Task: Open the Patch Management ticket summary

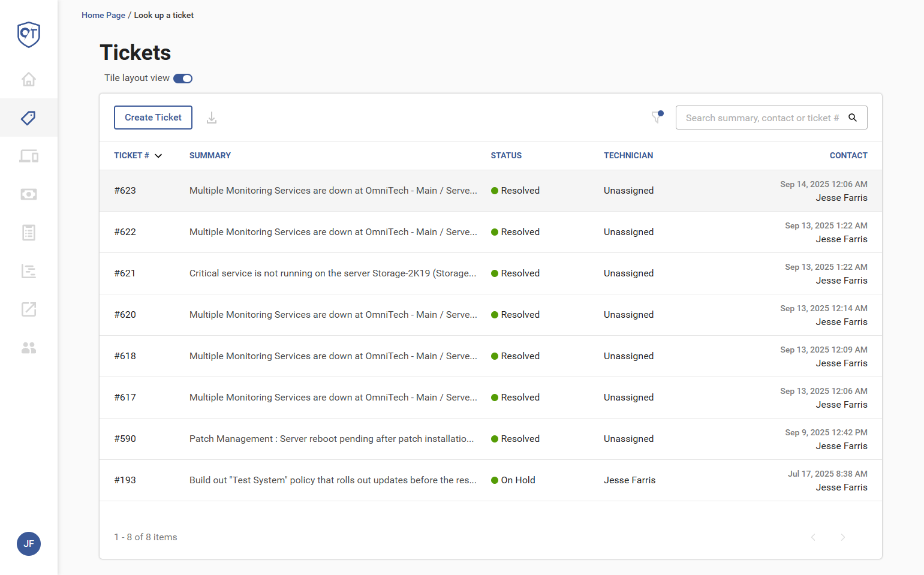Action: tap(332, 439)
